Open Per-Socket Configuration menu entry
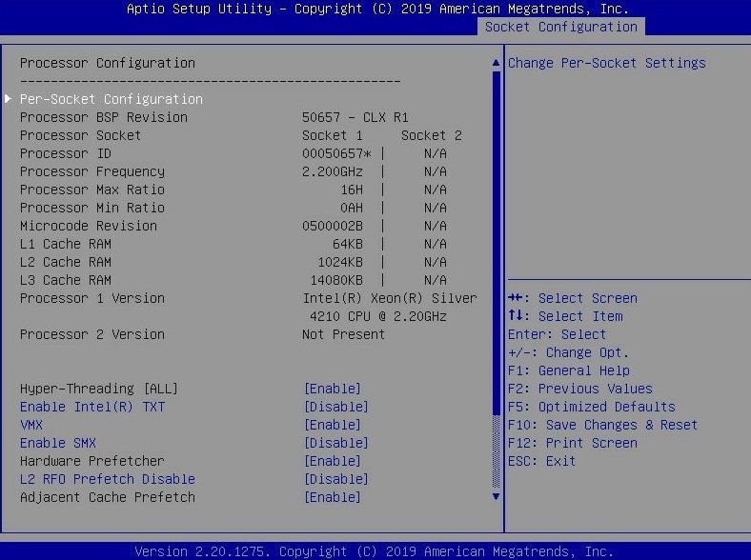 112,99
